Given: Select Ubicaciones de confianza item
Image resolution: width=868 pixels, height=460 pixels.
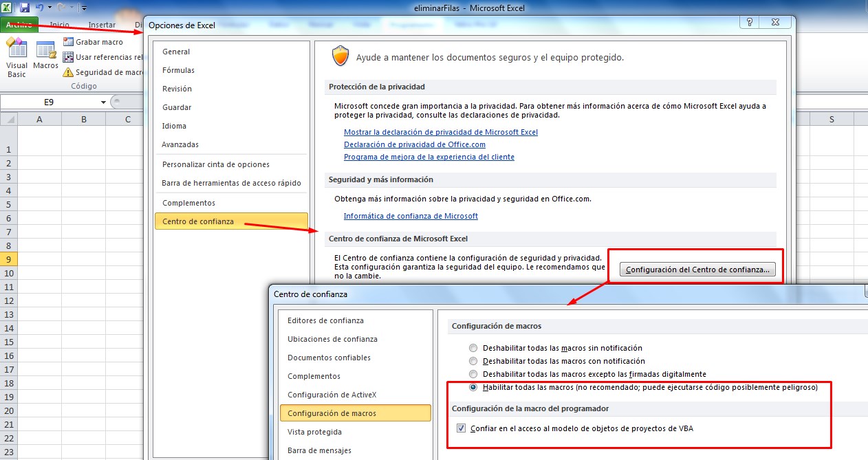Looking at the screenshot, I should (x=355, y=339).
